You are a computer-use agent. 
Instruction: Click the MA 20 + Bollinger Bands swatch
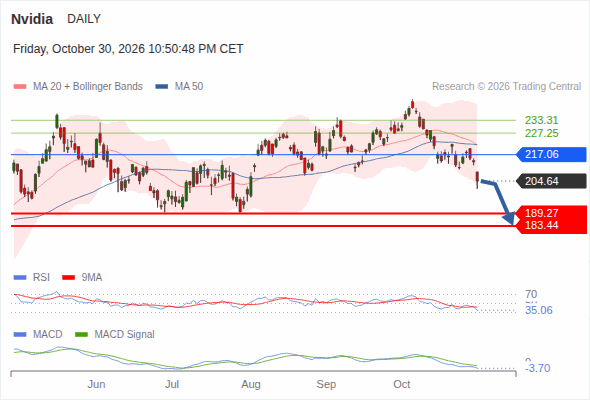pos(20,87)
